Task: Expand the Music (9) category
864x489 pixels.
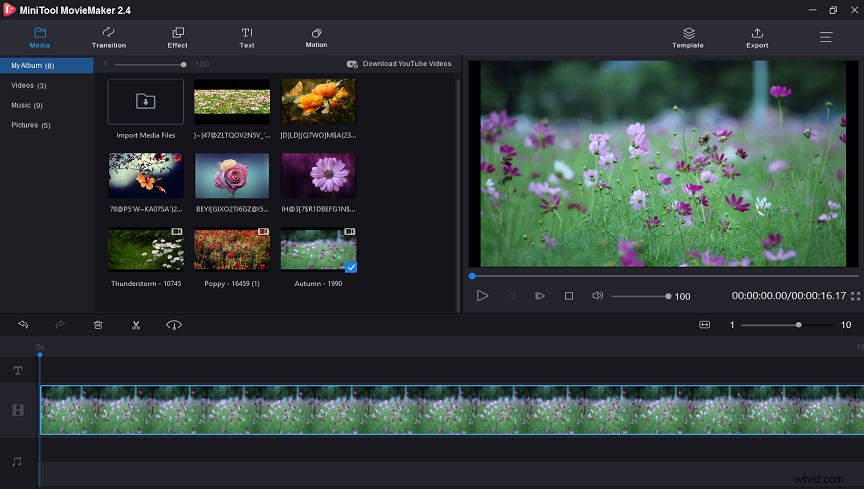Action: click(27, 105)
